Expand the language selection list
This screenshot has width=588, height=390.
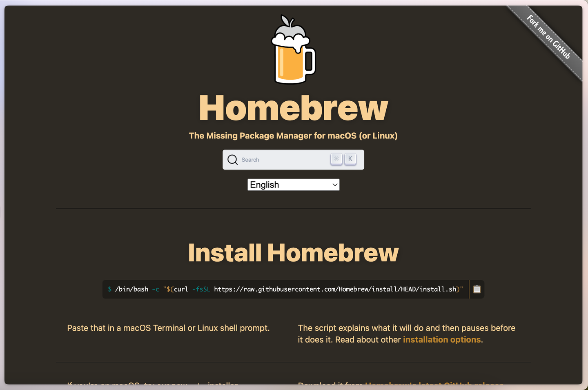pyautogui.click(x=293, y=185)
